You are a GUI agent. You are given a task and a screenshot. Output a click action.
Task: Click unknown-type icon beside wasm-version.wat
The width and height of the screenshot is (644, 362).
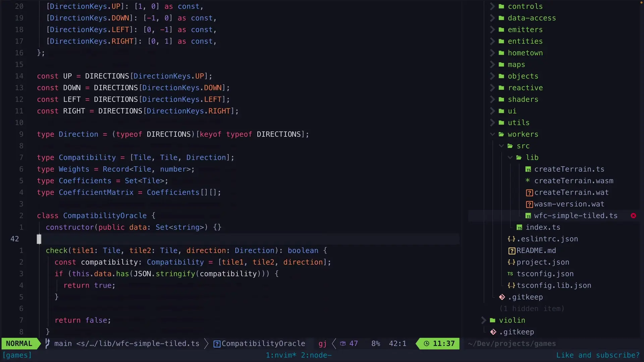529,204
